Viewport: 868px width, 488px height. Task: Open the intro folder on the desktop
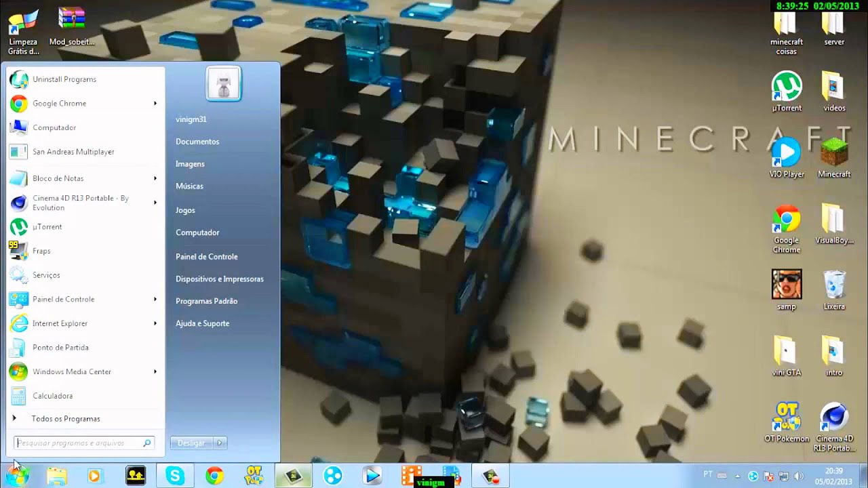pos(834,356)
